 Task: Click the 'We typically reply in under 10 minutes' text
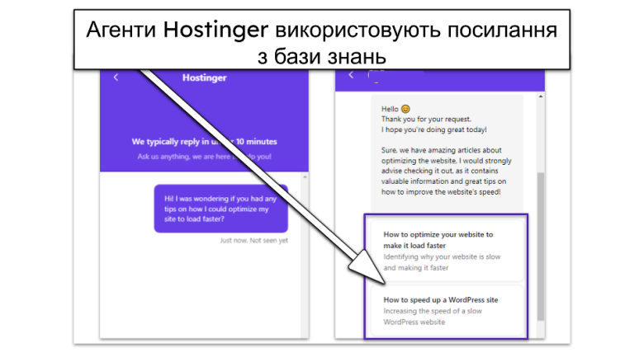click(x=204, y=142)
